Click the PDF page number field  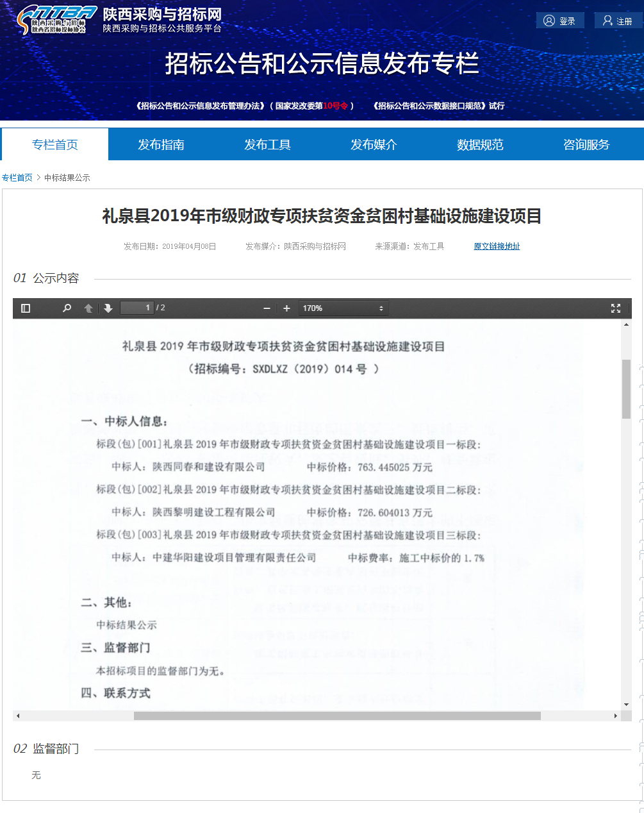pos(137,308)
